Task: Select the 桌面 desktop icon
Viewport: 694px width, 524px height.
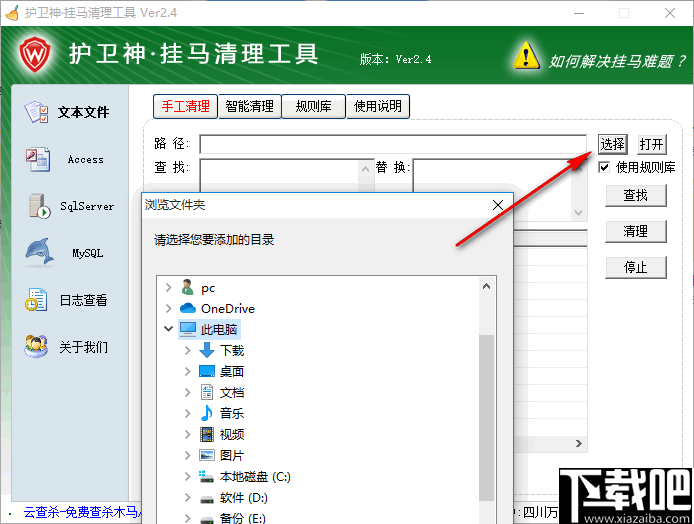Action: pos(207,371)
